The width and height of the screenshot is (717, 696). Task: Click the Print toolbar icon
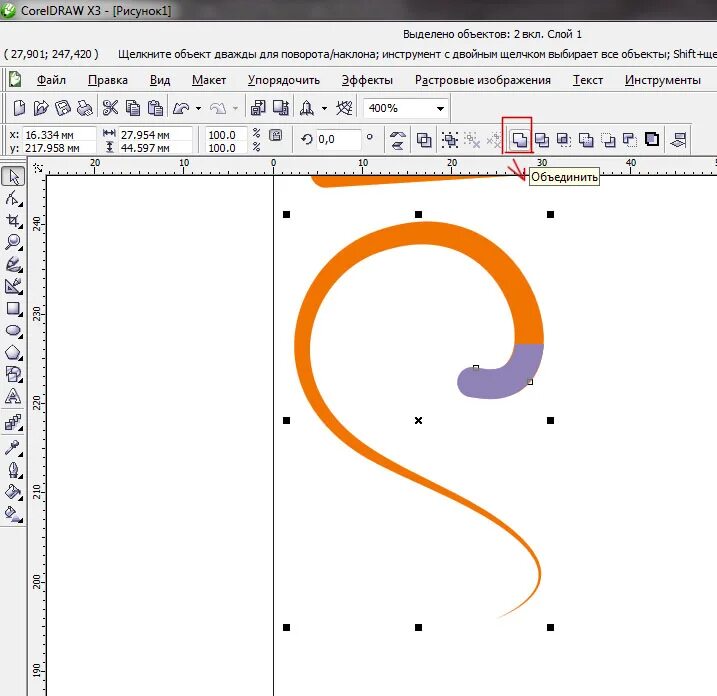(85, 108)
